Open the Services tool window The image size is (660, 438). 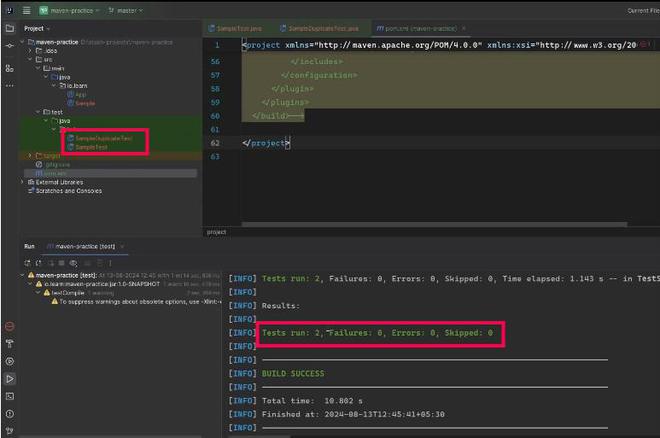pyautogui.click(x=10, y=361)
